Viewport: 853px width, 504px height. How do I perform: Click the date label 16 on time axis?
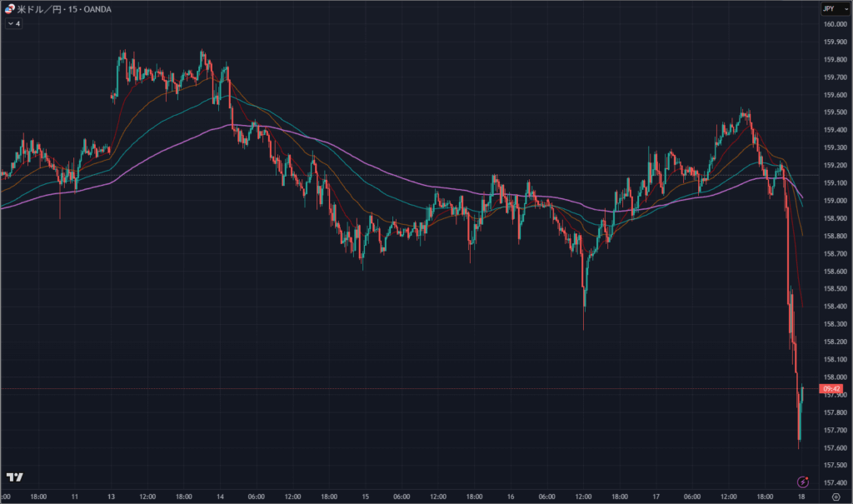click(509, 497)
